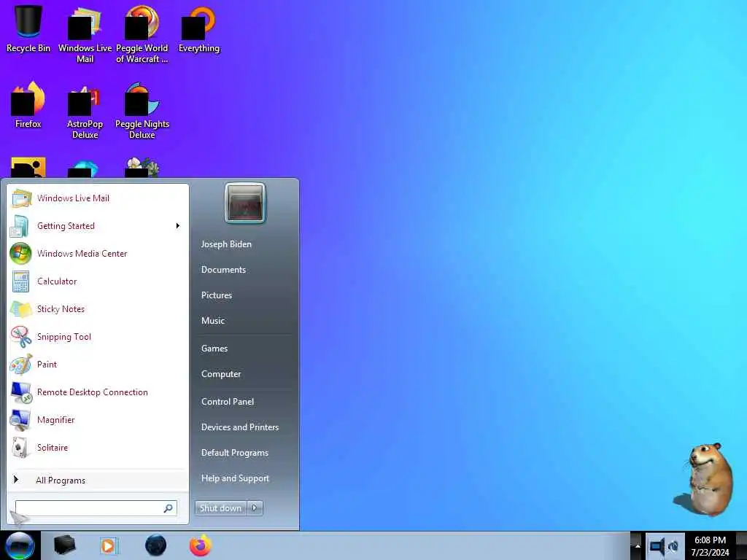Click the Start orb button
Screen dimensions: 747x560
coord(20,545)
